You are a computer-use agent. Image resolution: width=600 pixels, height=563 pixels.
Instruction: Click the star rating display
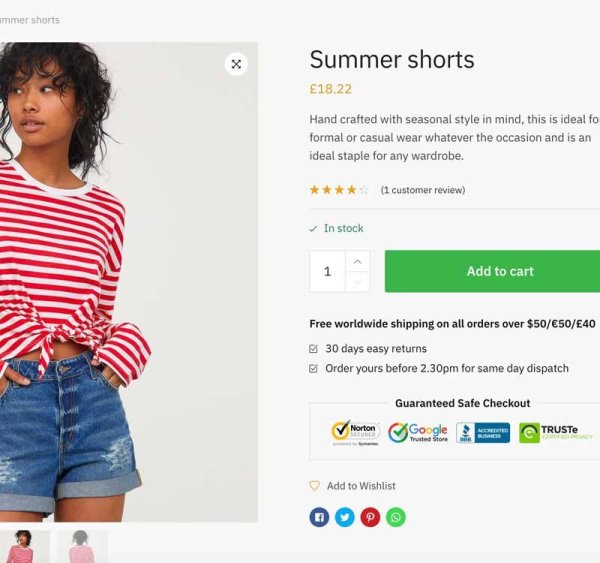coord(339,190)
